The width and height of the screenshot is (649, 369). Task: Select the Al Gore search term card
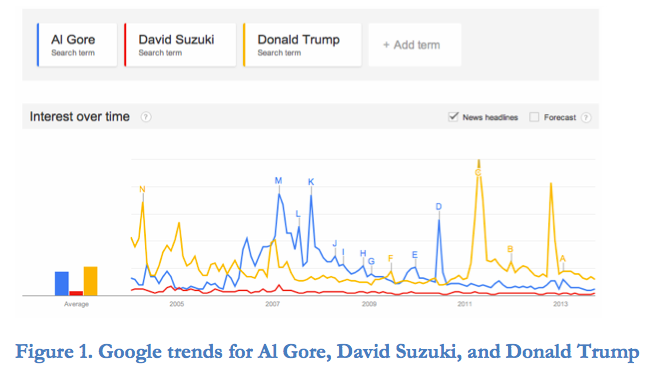[x=77, y=45]
